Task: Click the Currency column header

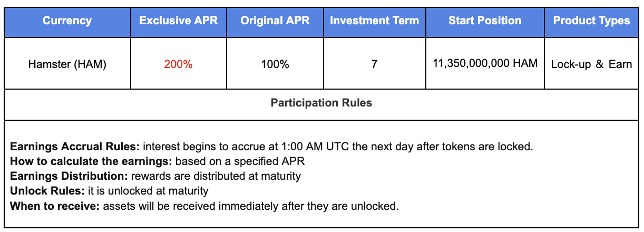Action: [x=67, y=21]
